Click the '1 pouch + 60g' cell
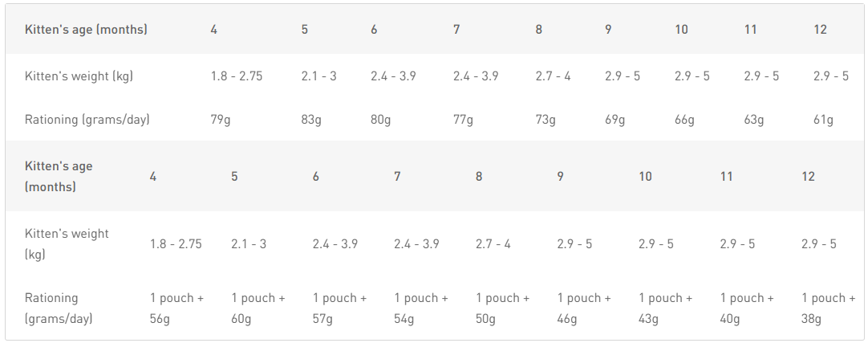The image size is (868, 343). tap(258, 308)
